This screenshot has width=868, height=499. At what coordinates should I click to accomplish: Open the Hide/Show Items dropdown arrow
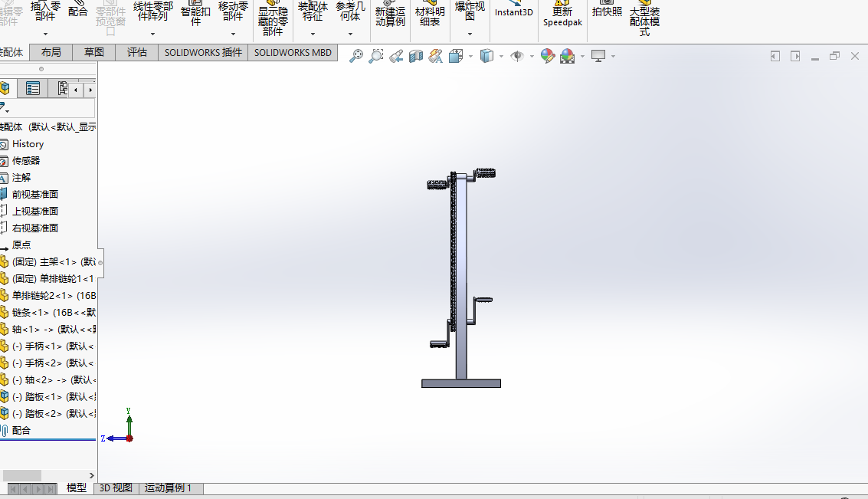pyautogui.click(x=532, y=57)
